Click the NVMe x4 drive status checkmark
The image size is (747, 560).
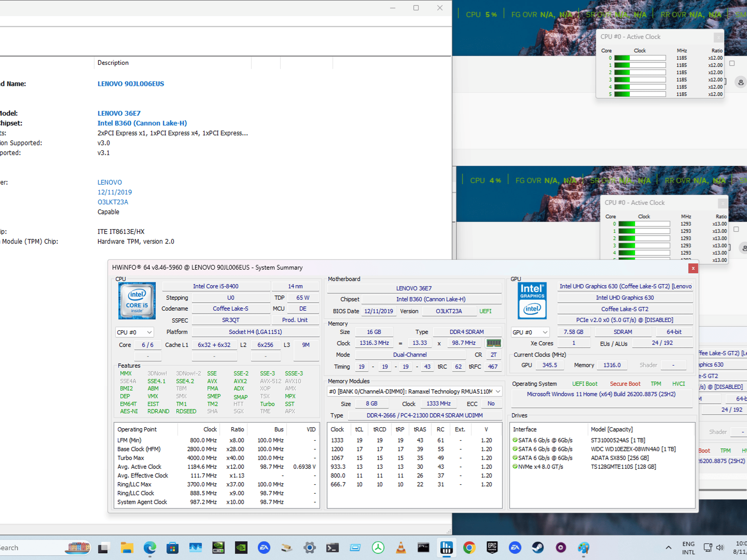[x=515, y=466]
